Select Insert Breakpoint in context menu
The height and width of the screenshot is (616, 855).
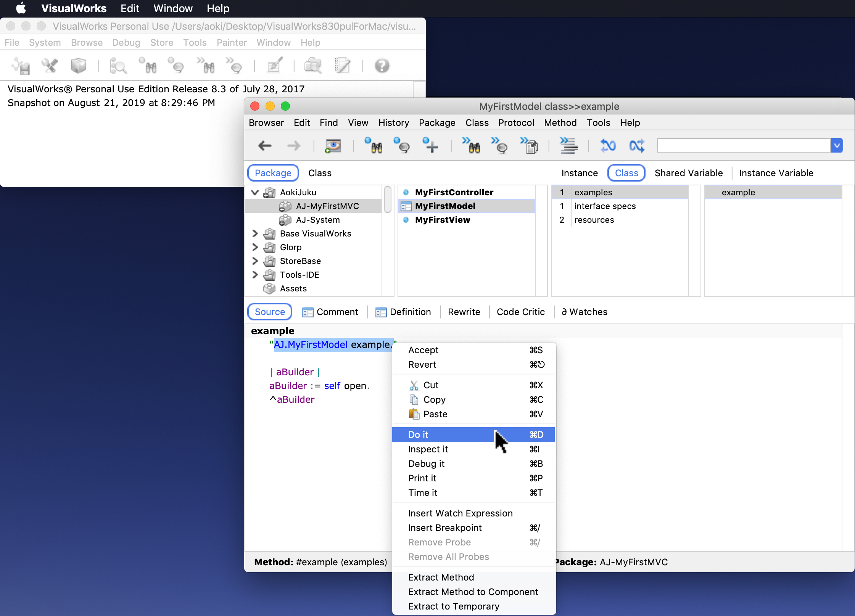(x=473, y=528)
